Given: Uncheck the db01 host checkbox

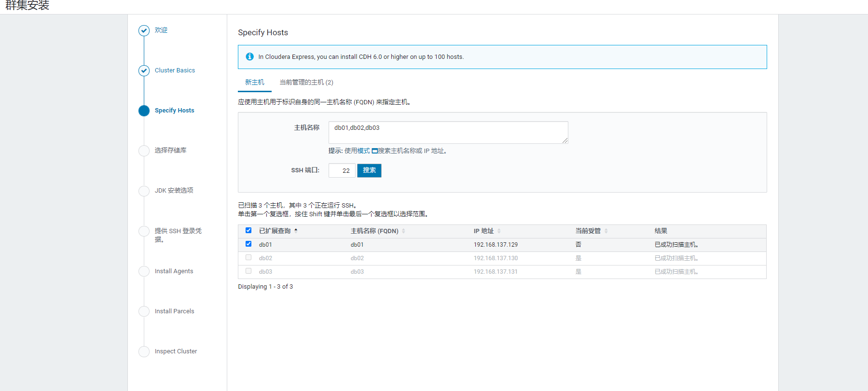Looking at the screenshot, I should [x=248, y=244].
